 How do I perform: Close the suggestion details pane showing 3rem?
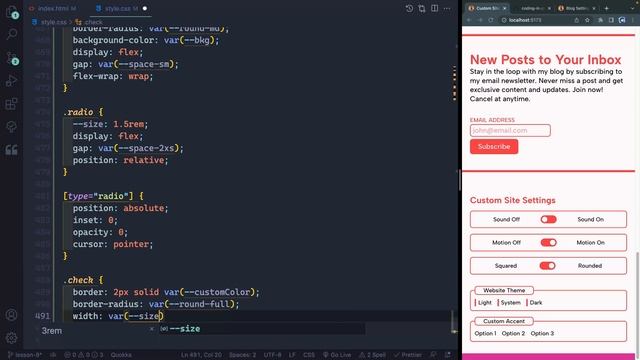click(x=151, y=329)
